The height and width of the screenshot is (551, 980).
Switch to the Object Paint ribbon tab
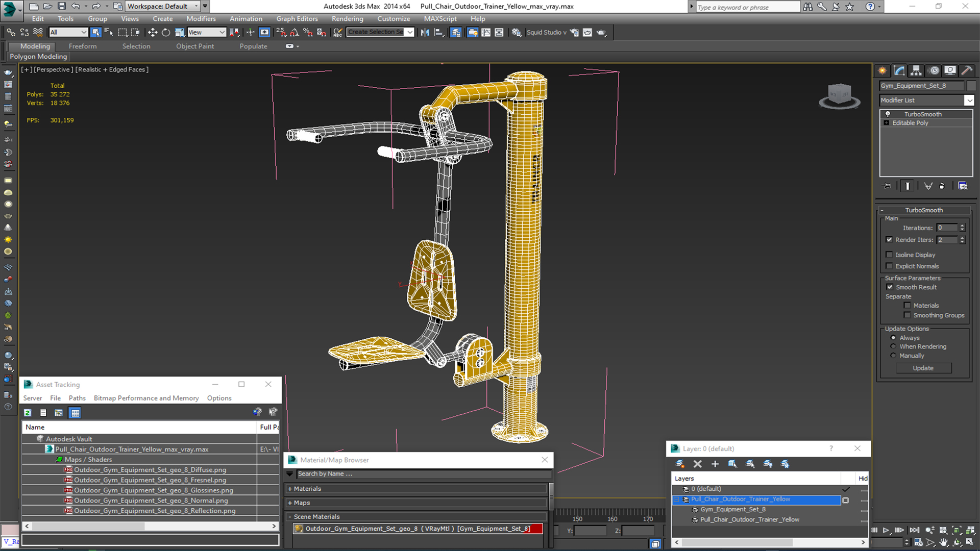pyautogui.click(x=195, y=46)
